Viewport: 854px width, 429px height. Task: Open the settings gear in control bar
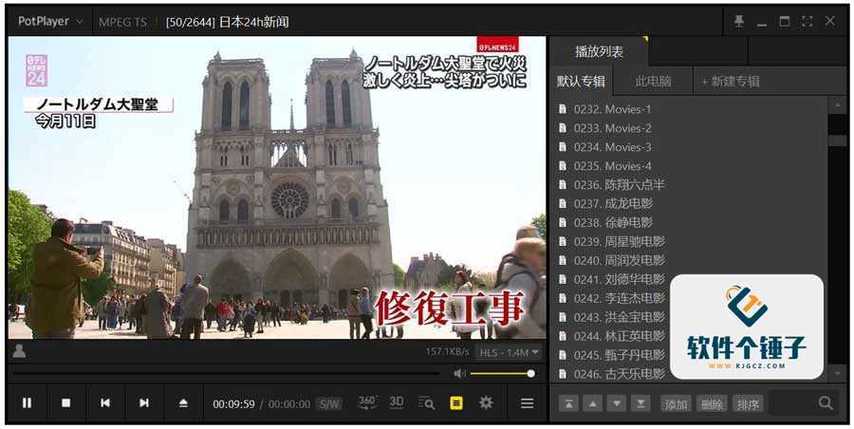point(486,403)
